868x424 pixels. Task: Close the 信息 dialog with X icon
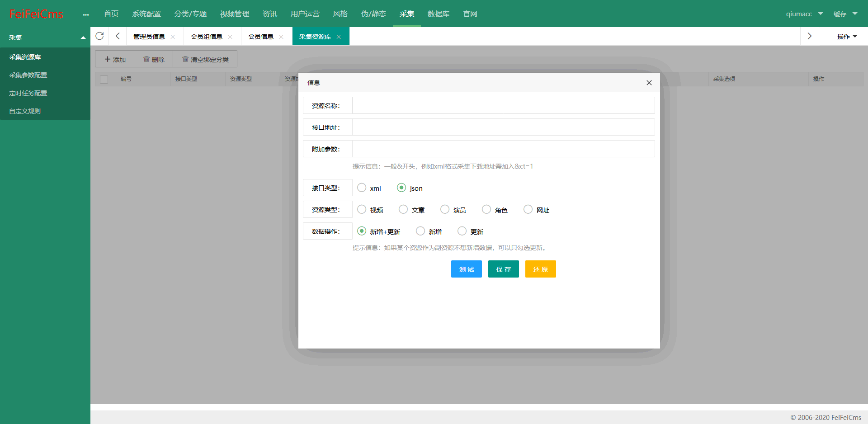[649, 83]
